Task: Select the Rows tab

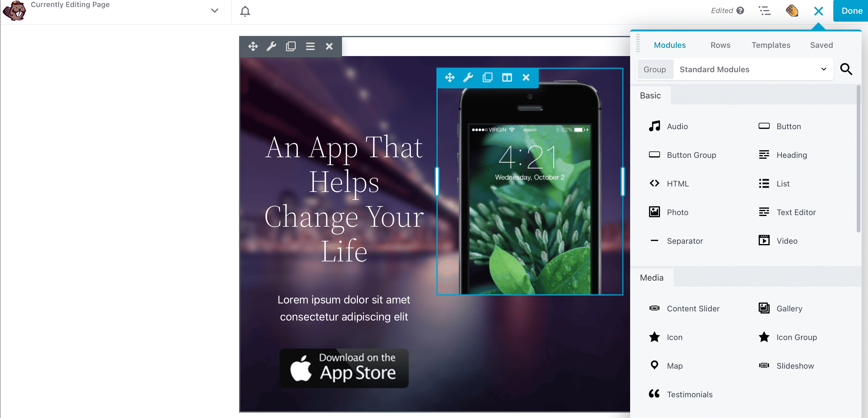Action: [720, 45]
